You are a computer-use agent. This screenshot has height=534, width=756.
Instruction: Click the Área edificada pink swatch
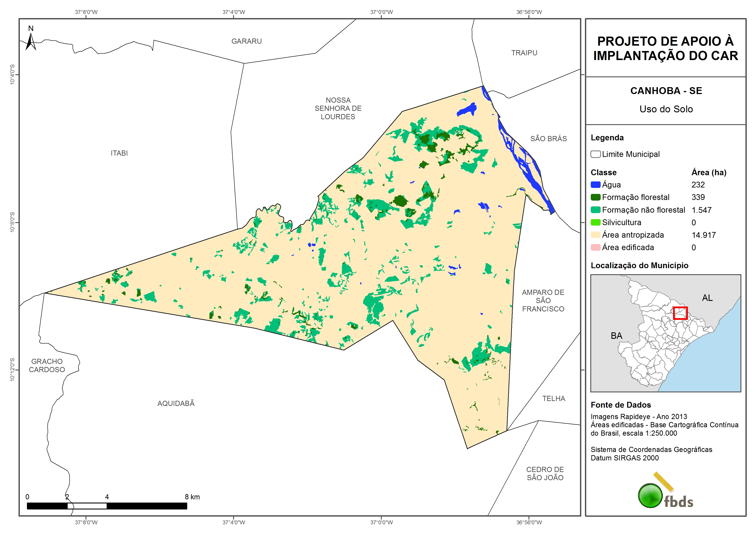coord(595,248)
